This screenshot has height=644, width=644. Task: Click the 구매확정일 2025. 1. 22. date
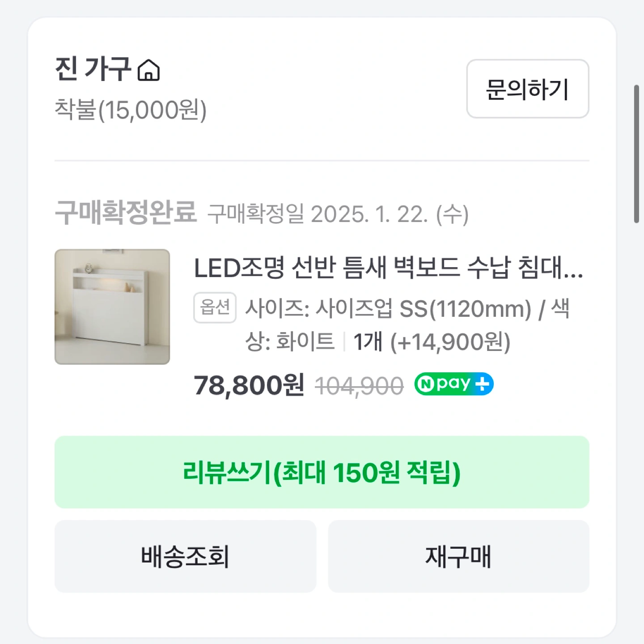[338, 214]
